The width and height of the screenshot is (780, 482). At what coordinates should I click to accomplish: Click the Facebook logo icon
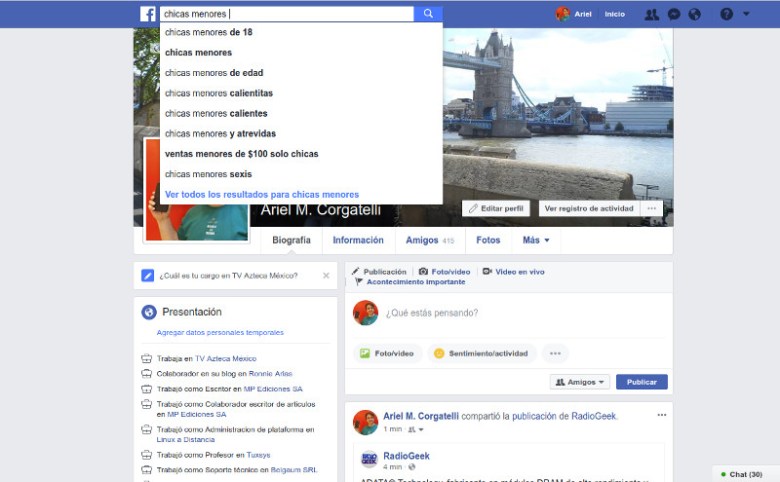tap(147, 14)
